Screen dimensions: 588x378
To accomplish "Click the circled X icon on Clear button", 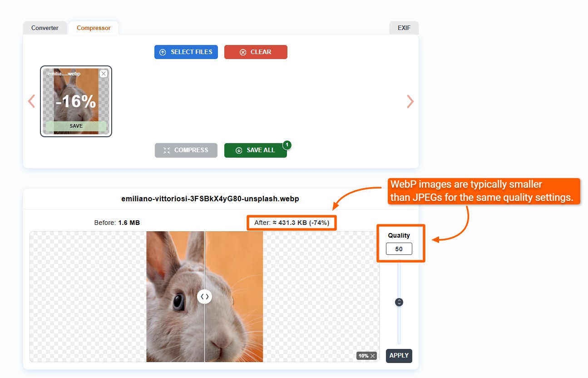I will tap(243, 52).
